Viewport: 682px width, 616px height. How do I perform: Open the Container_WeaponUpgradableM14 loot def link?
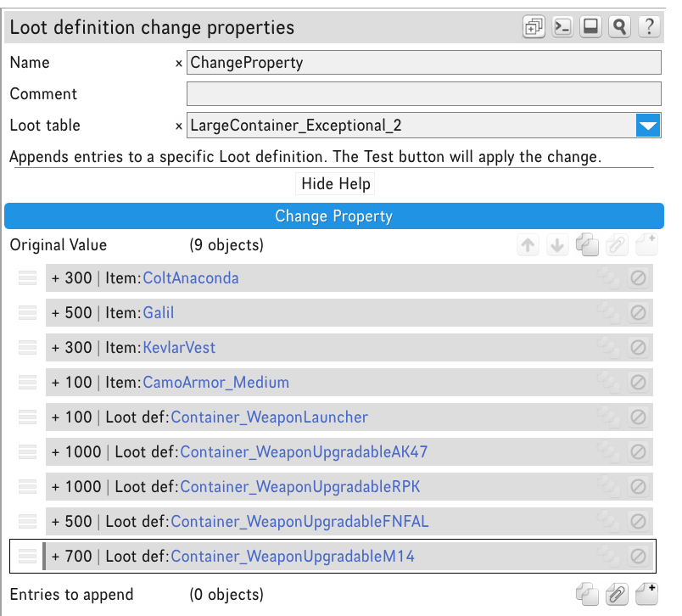(x=293, y=557)
